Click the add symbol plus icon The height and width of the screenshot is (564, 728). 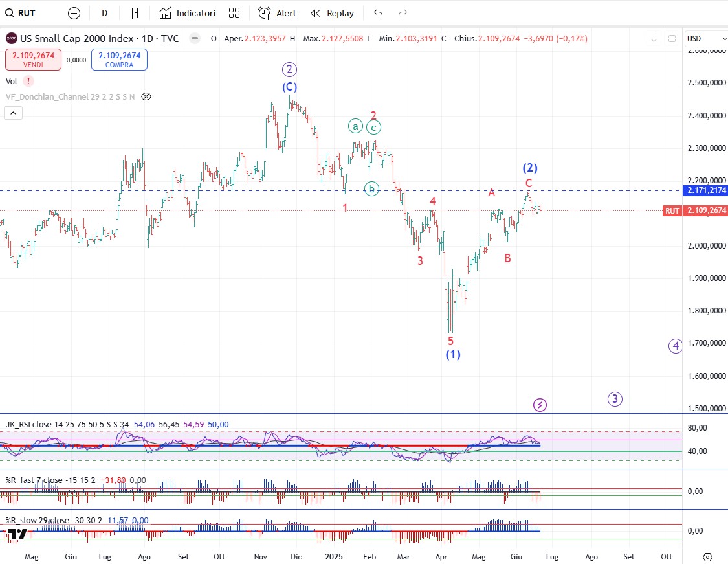[x=74, y=13]
